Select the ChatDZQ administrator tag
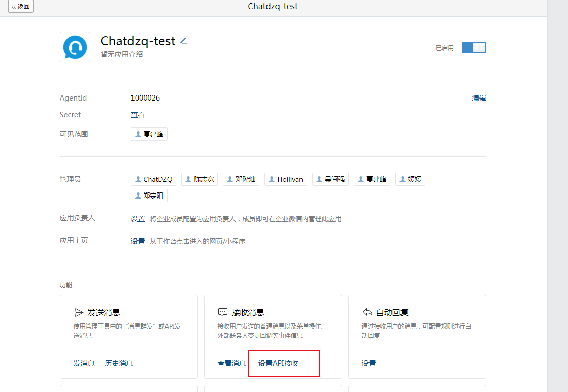The image size is (568, 392). coord(154,179)
